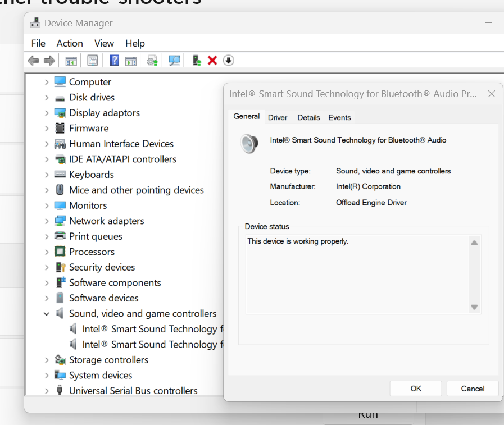Open the Action menu
This screenshot has width=504, height=425.
point(70,43)
